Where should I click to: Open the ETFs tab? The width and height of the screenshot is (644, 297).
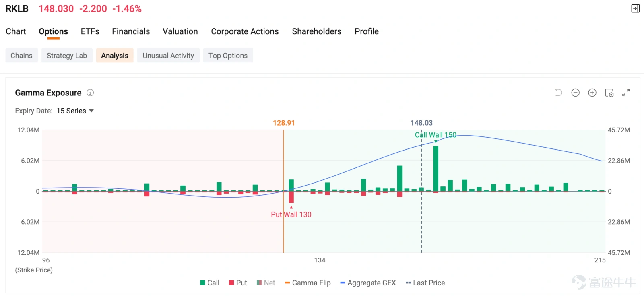pyautogui.click(x=90, y=31)
